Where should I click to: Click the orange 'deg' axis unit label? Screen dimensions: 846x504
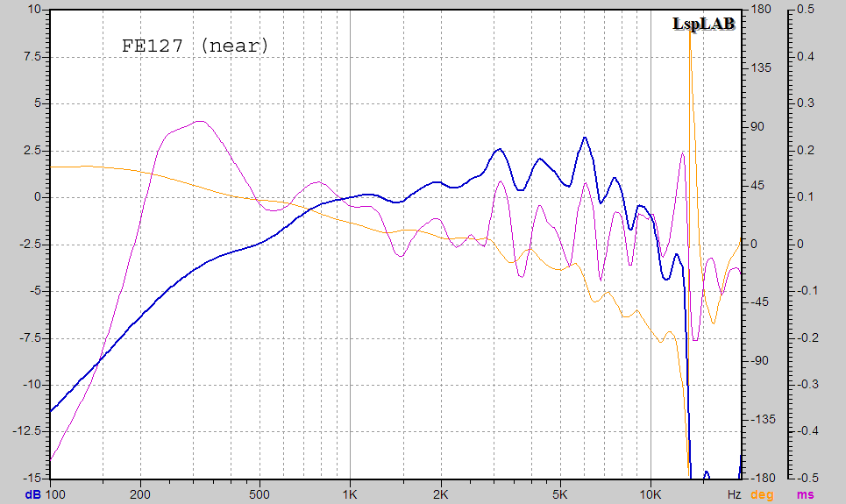(x=762, y=494)
